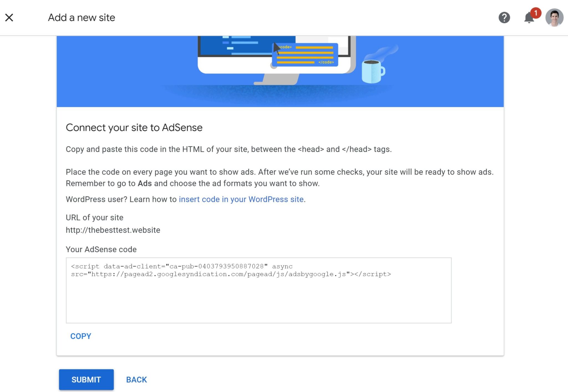Click the Your AdSense code label
This screenshot has height=392, width=568.
[101, 249]
